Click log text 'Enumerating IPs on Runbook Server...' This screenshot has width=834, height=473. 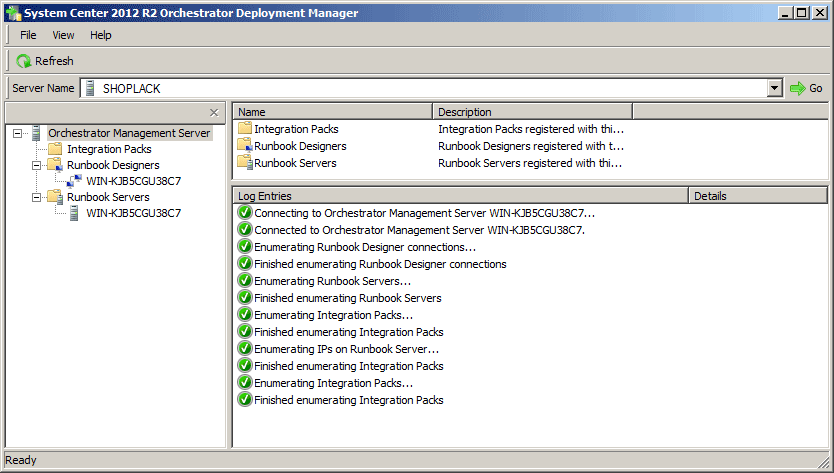[x=346, y=349]
